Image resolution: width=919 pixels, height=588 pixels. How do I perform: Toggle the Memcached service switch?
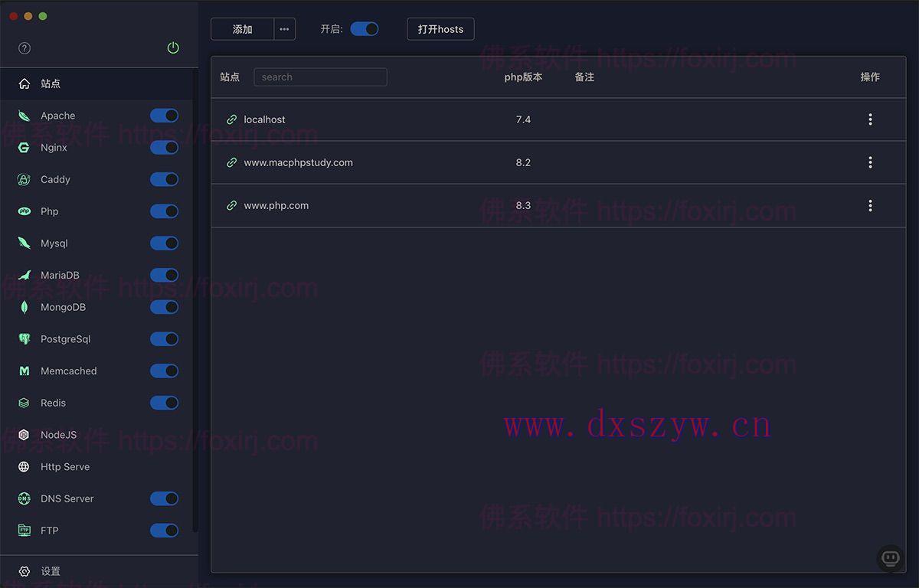[x=164, y=371]
